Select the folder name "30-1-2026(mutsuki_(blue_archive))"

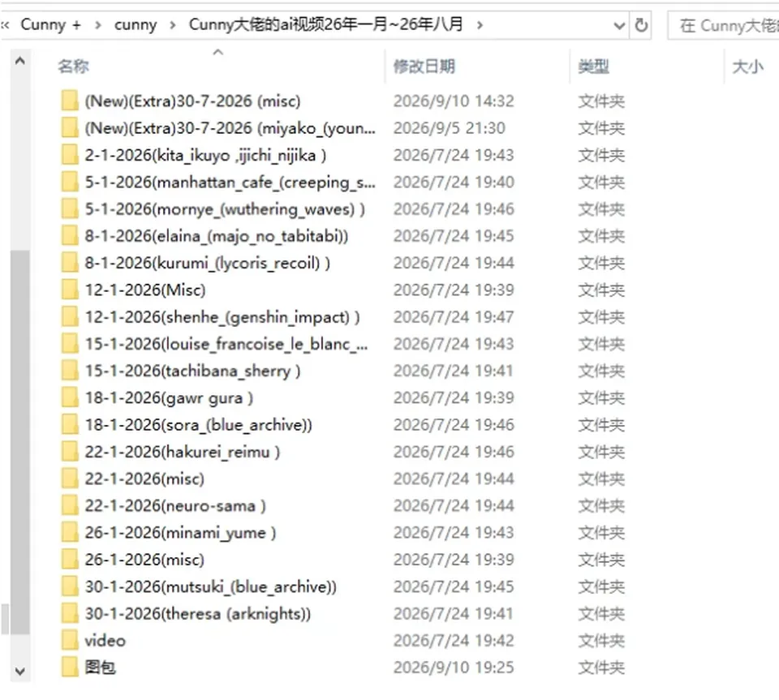211,586
